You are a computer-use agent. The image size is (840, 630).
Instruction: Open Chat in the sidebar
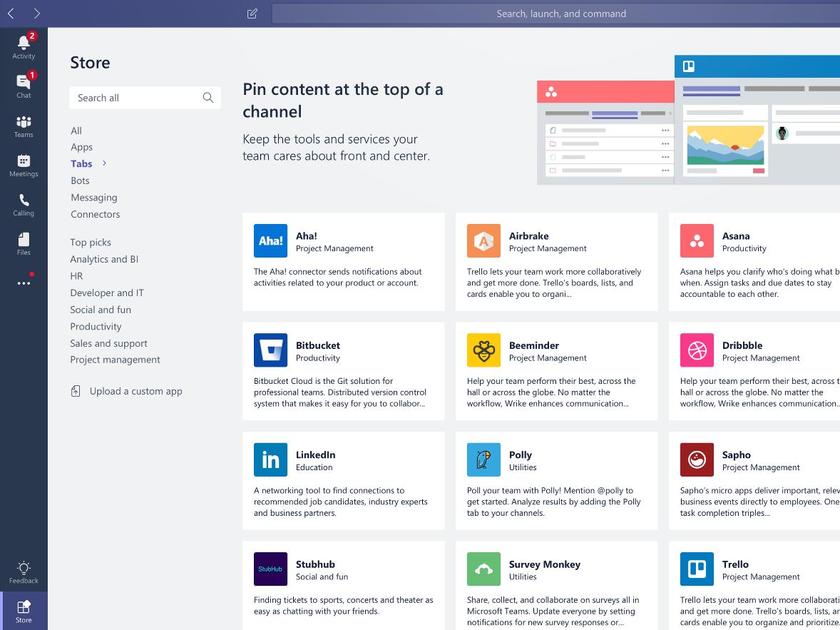pyautogui.click(x=24, y=86)
